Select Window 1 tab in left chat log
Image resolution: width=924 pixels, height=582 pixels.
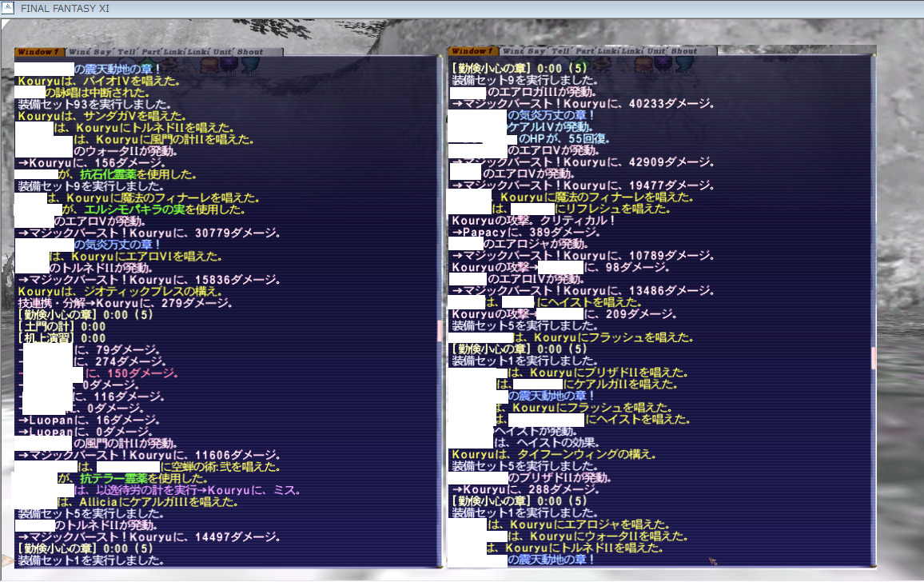tap(39, 52)
